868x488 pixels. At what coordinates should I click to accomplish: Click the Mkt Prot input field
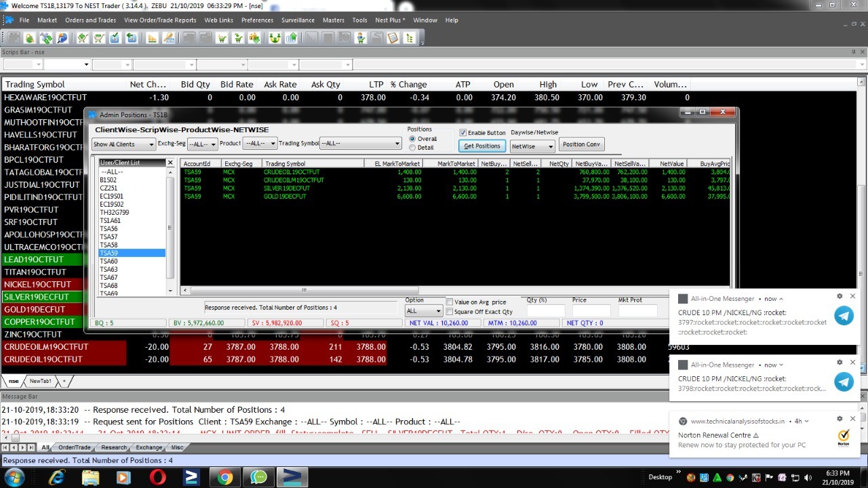click(x=637, y=311)
